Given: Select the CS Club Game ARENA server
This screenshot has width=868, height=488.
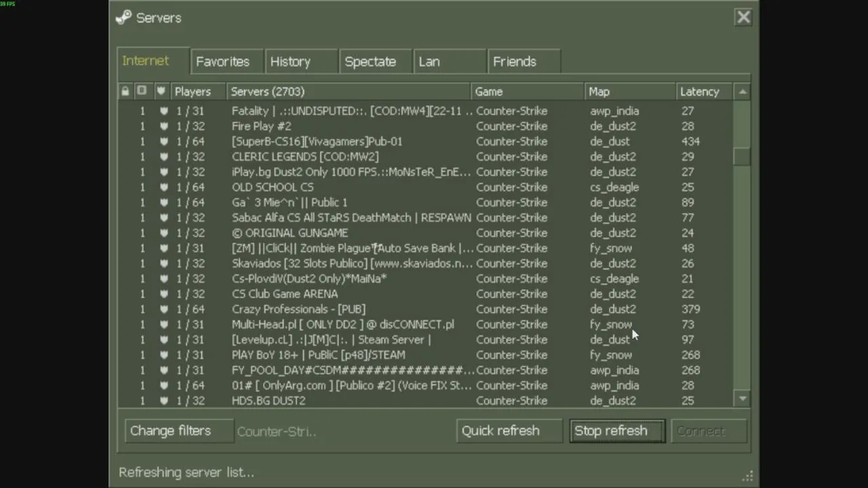Looking at the screenshot, I should 426,294.
